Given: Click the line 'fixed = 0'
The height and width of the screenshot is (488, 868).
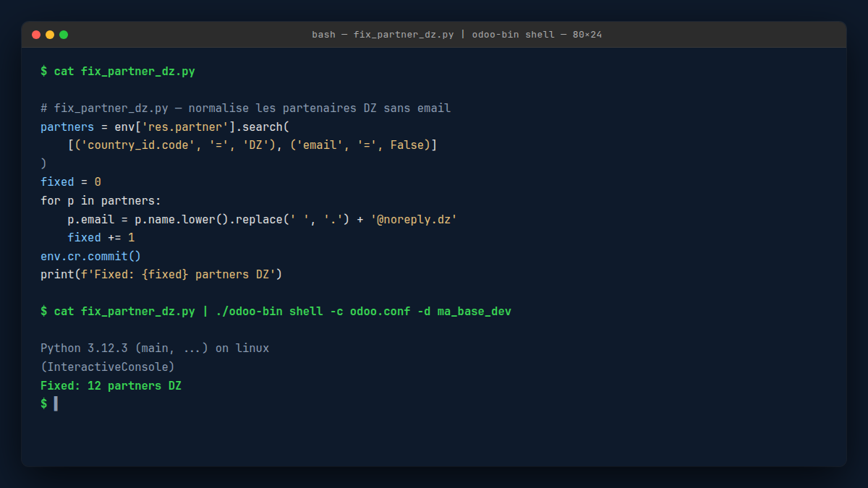Looking at the screenshot, I should pos(71,182).
